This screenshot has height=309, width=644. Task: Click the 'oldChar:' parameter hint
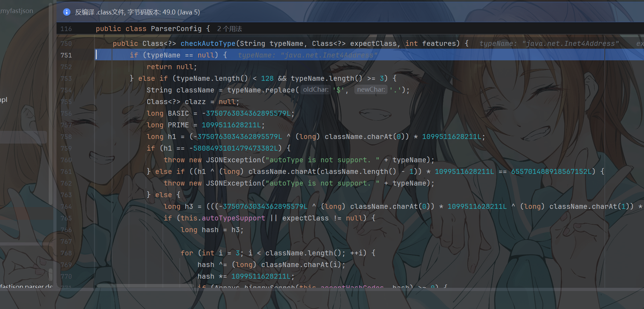click(x=316, y=90)
